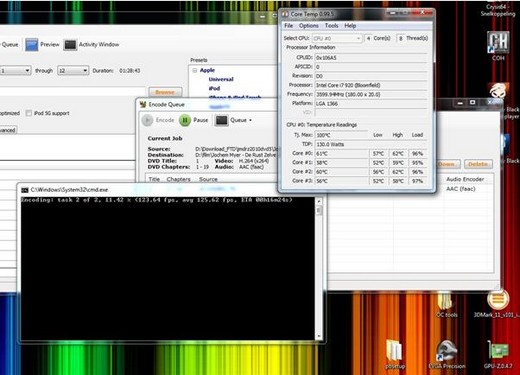Click the Encode Queue window title icon

[143, 104]
